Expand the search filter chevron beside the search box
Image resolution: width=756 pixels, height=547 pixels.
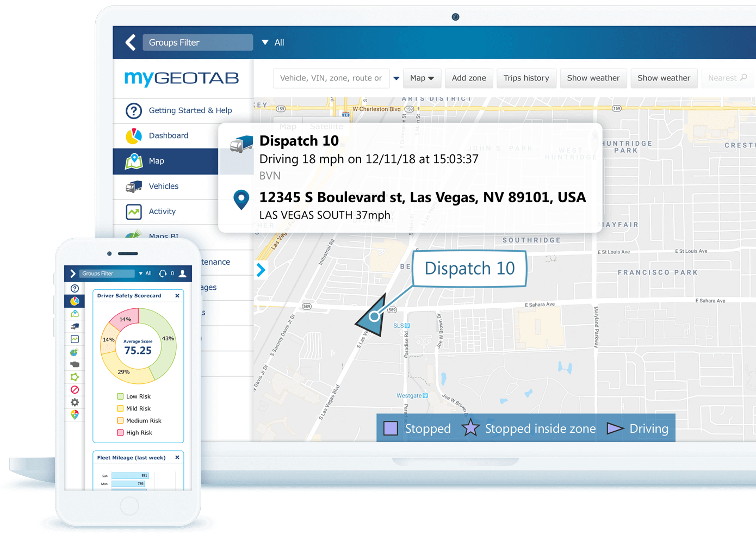coord(396,78)
